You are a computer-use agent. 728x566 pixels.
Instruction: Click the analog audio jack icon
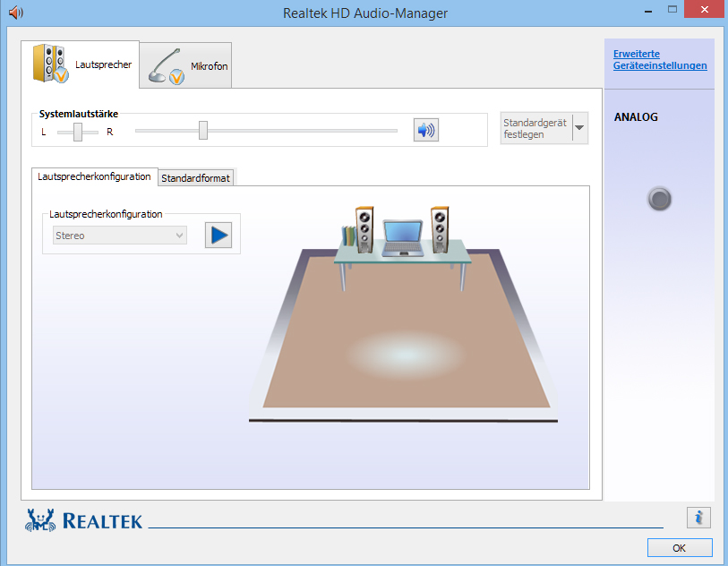(659, 199)
